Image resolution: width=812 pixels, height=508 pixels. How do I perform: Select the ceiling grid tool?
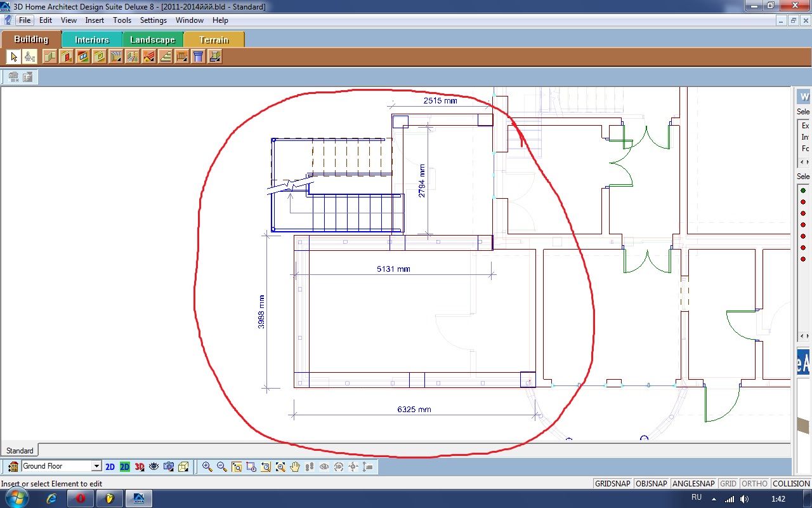[133, 57]
